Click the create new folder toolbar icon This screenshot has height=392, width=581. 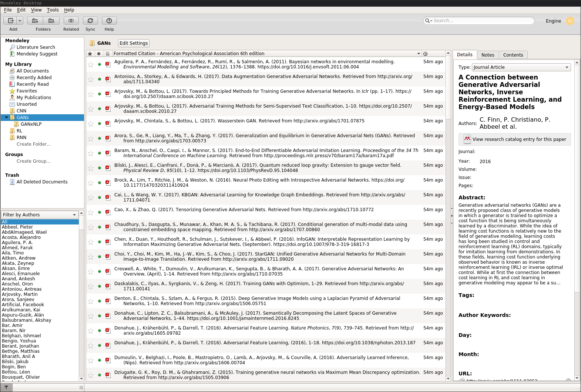[35, 21]
